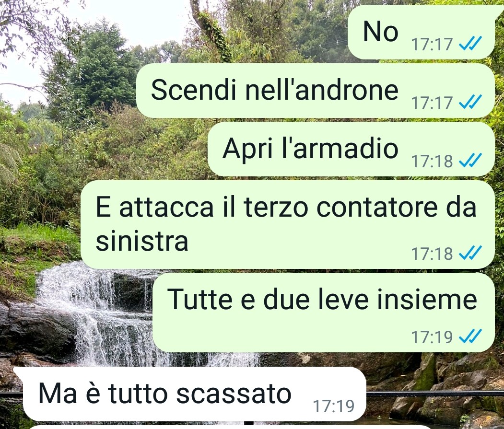The width and height of the screenshot is (504, 429).
Task: Select the "Tutte e due leve insieme" bubble
Action: point(323,313)
